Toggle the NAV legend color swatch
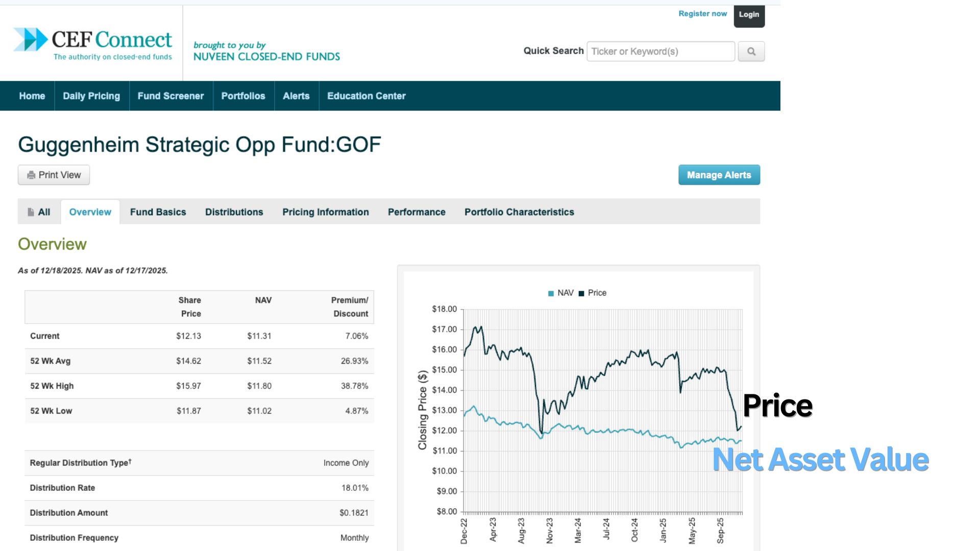980x551 pixels. 551,293
